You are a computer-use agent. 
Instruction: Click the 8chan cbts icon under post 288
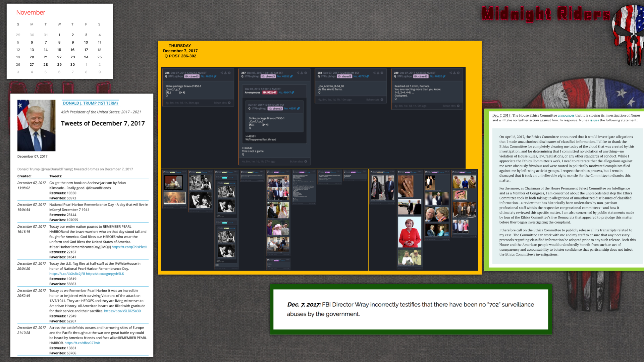click(x=382, y=100)
